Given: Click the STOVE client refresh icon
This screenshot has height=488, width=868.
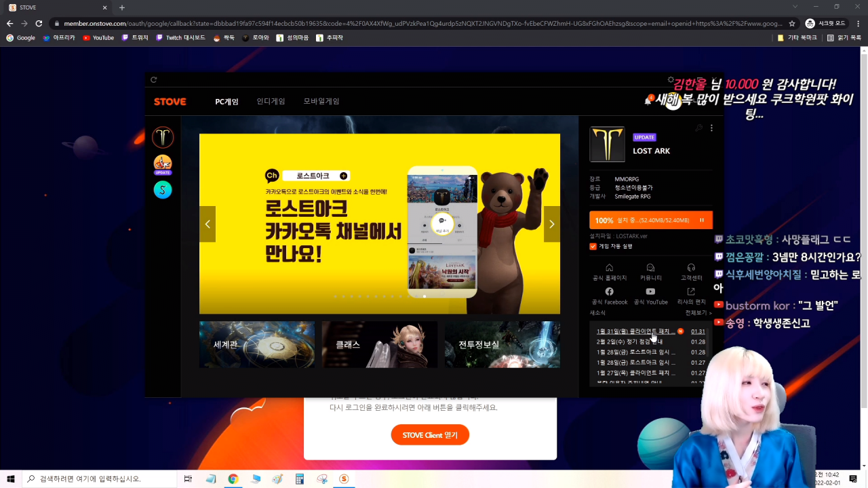Looking at the screenshot, I should 154,80.
